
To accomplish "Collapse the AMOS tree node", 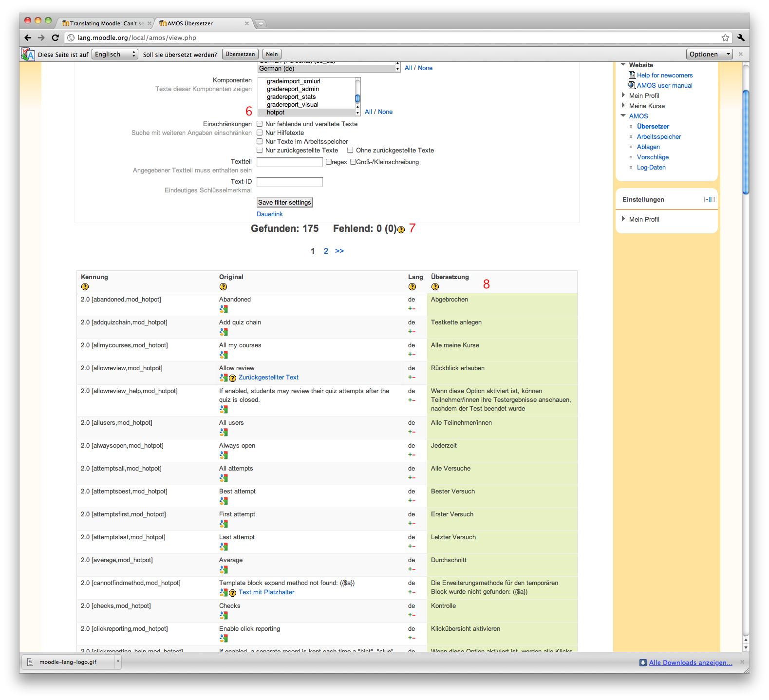I will [623, 116].
